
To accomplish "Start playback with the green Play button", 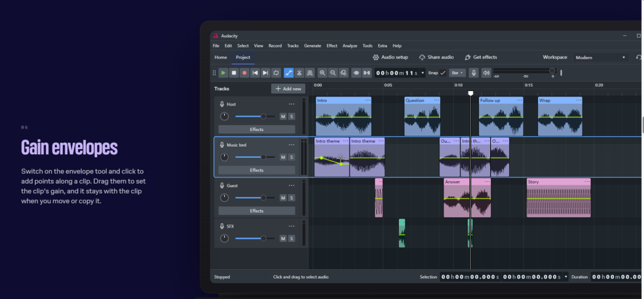I will [223, 73].
